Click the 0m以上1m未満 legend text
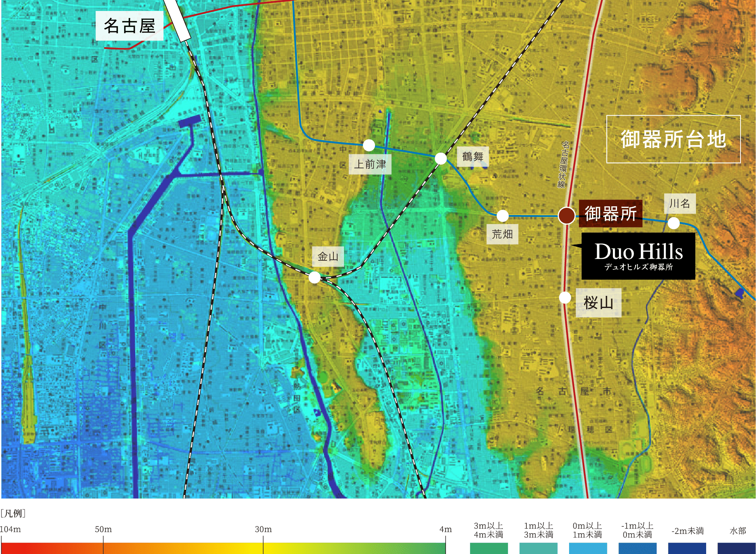The image size is (756, 554). click(x=587, y=530)
